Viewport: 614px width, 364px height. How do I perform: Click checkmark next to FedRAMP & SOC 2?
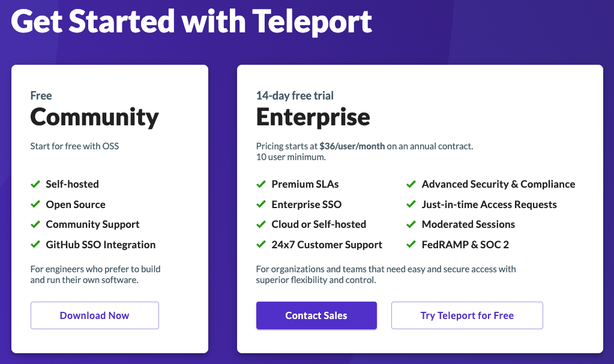tap(411, 244)
